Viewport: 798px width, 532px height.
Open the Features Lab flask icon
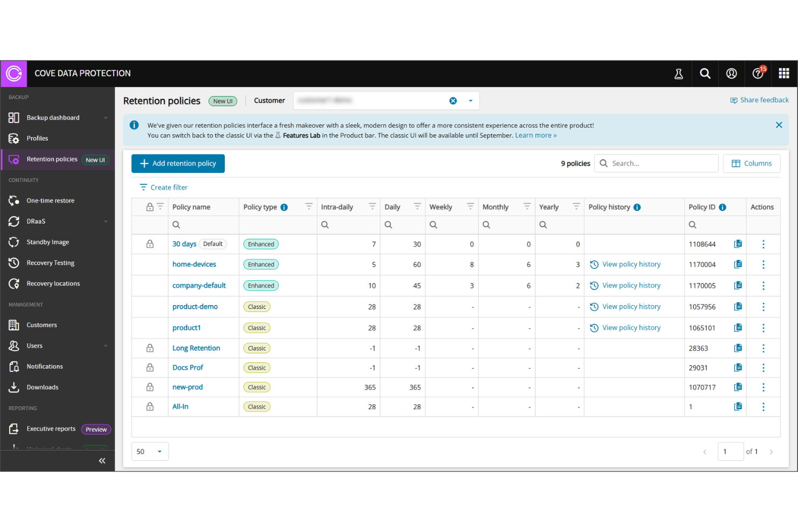pyautogui.click(x=678, y=73)
